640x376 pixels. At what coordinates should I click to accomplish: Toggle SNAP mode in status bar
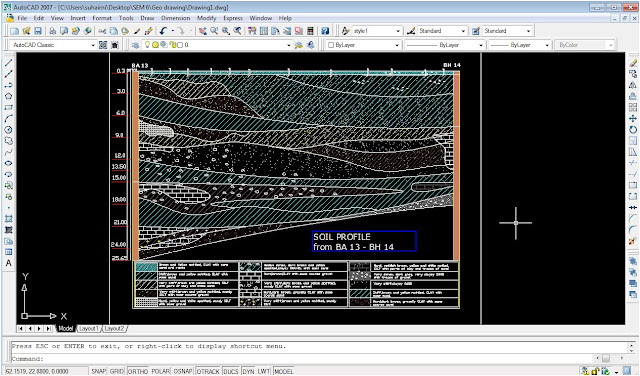[98, 371]
